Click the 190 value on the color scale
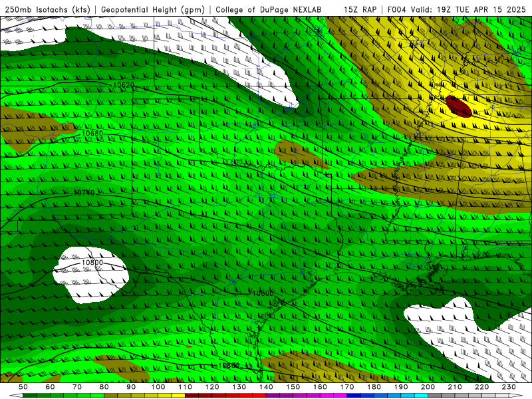Image resolution: width=532 pixels, height=399 pixels. [401, 387]
